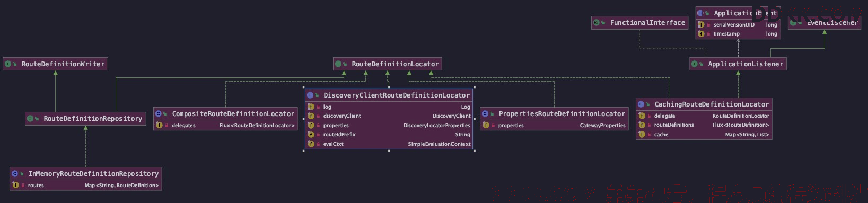Select the discoveryClient field row

389,116
